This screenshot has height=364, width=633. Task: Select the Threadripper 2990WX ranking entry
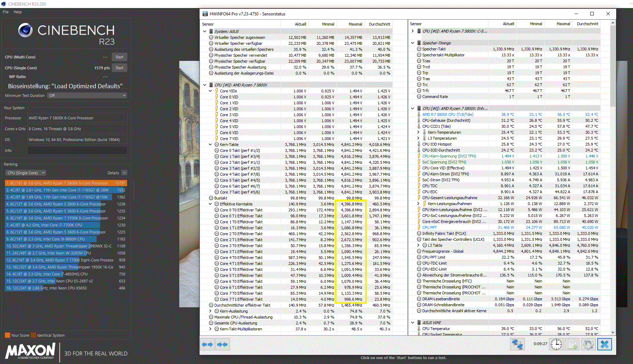coord(66,246)
